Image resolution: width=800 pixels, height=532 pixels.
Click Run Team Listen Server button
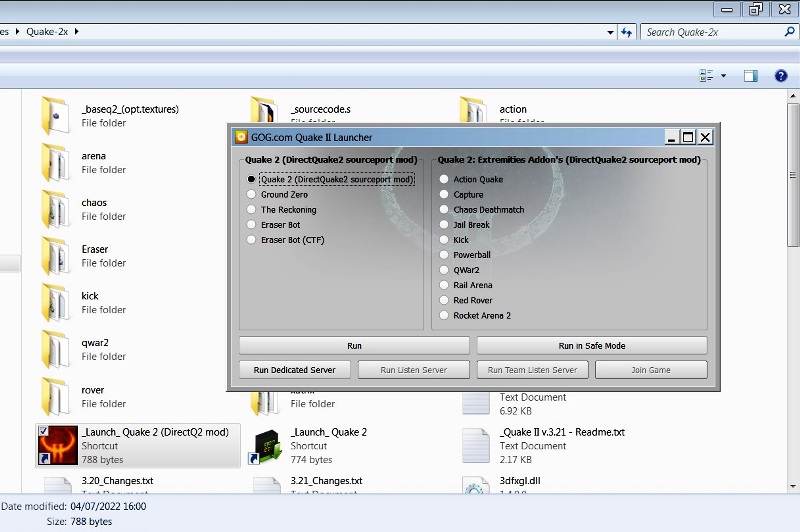[x=532, y=370]
